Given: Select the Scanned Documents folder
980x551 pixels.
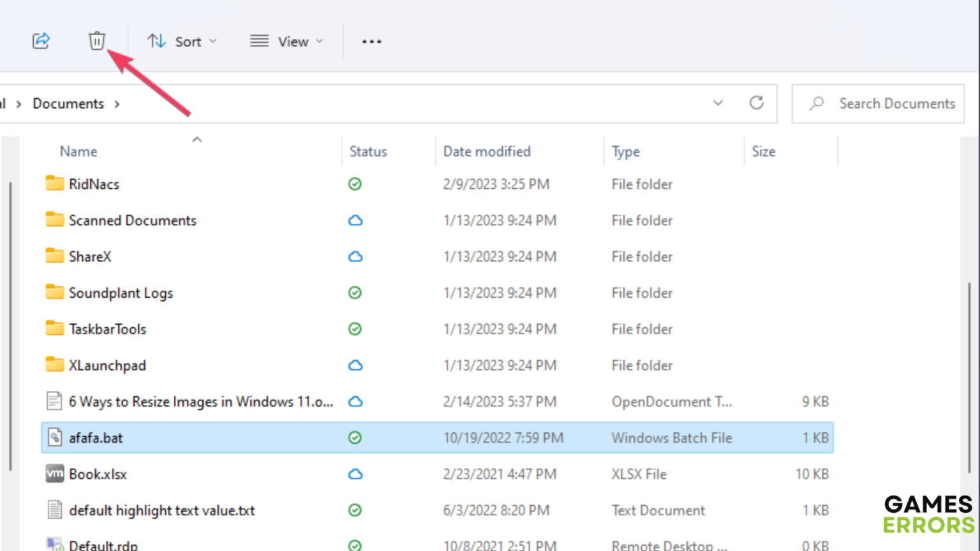Looking at the screenshot, I should 133,220.
